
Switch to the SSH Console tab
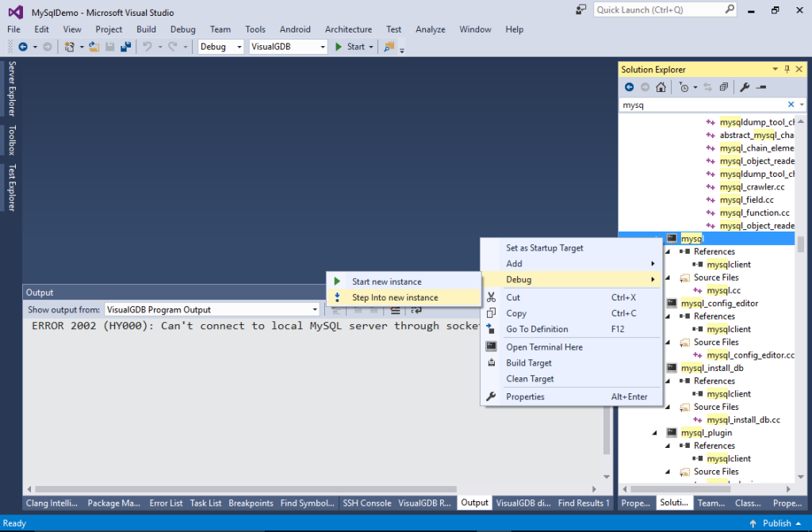tap(367, 503)
